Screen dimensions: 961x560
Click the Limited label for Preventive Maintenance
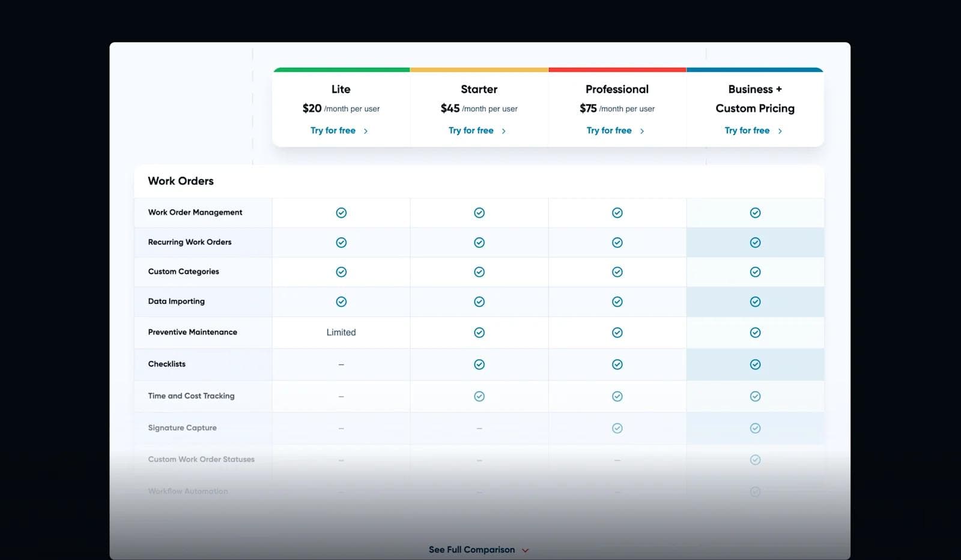(x=341, y=332)
